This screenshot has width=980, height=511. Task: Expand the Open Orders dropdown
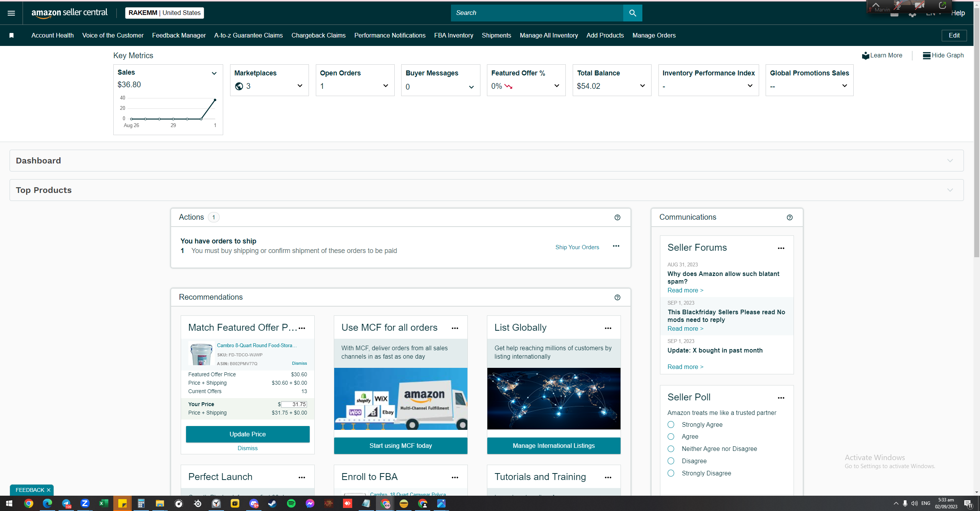click(385, 86)
